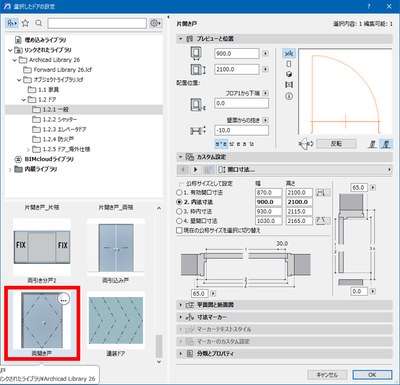Select radio 4. 壁開口寸法

(x=179, y=221)
